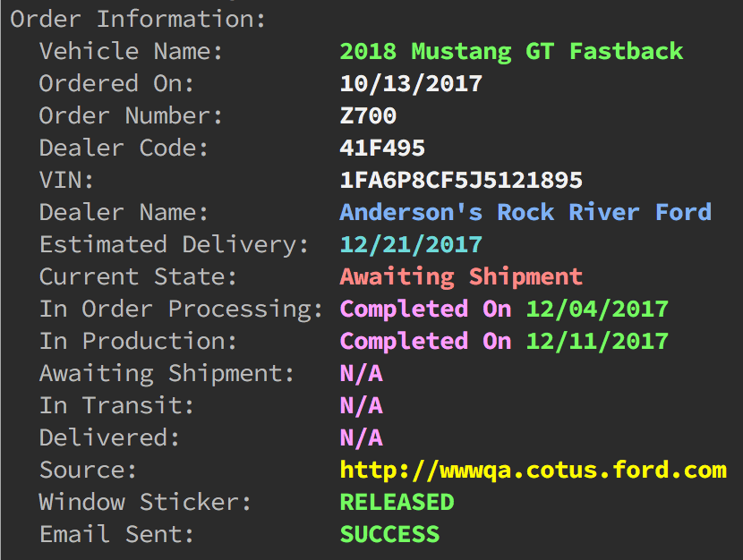
Task: Select estimated delivery date '12/21/2017'
Action: point(411,245)
